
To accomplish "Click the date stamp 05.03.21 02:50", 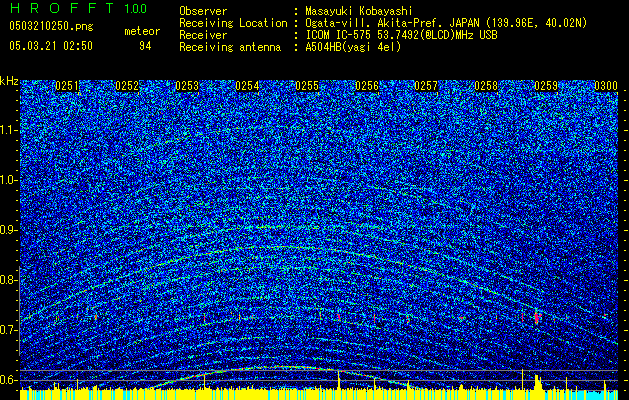I will click(51, 46).
